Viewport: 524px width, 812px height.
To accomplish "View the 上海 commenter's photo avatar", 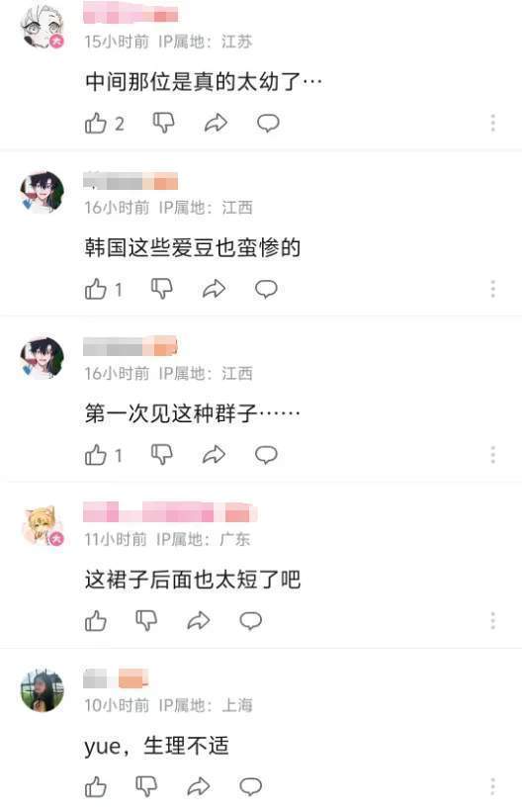I will point(42,690).
